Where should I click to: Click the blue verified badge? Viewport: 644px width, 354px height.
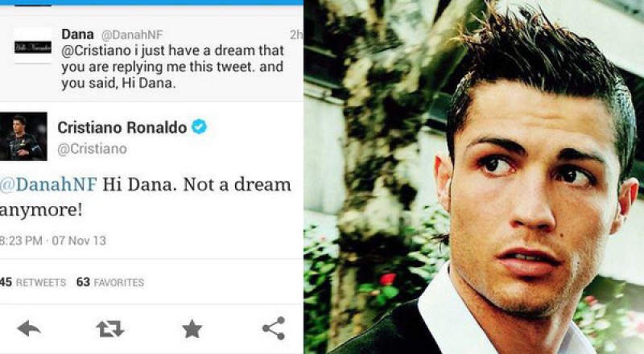click(199, 127)
